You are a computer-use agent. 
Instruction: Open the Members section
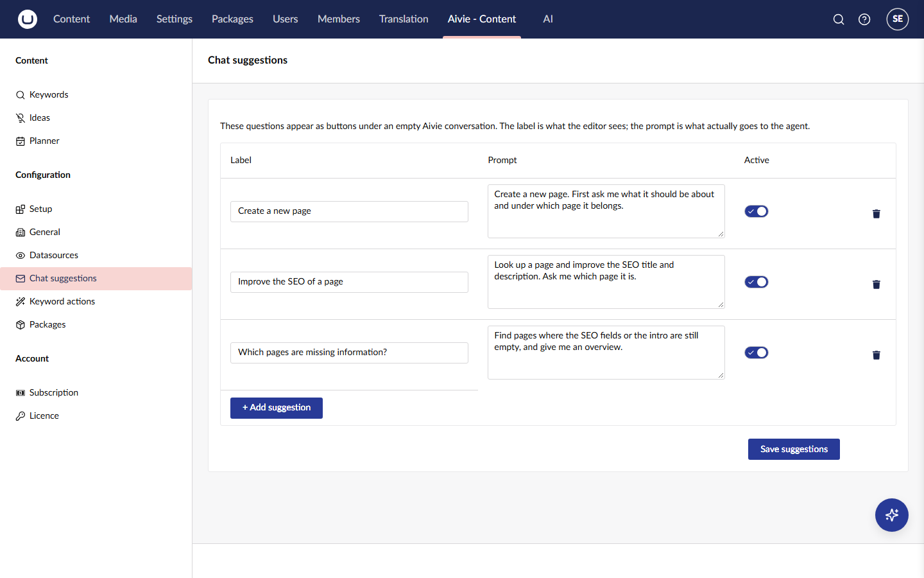(x=339, y=19)
